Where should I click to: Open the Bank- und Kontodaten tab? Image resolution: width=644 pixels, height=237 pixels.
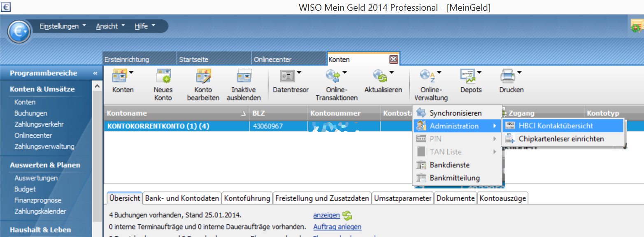182,198
